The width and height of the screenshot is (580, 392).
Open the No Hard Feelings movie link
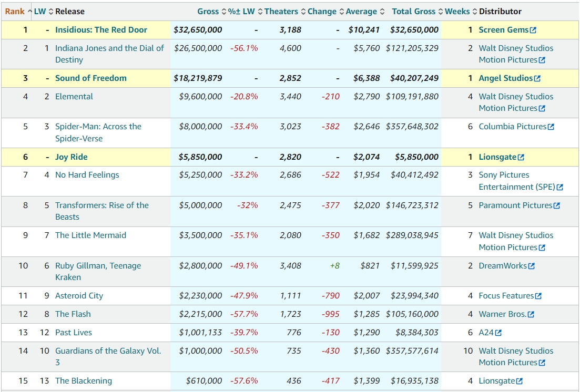click(x=87, y=175)
